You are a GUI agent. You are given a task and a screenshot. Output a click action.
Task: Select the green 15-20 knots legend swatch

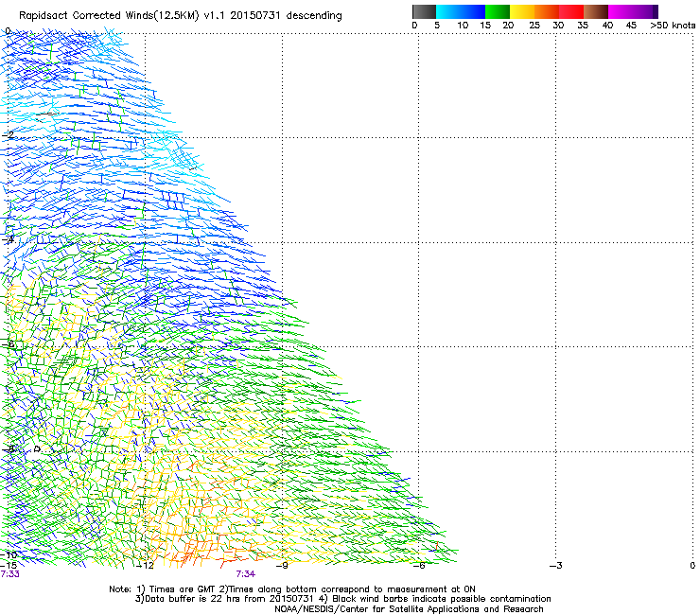click(x=498, y=11)
